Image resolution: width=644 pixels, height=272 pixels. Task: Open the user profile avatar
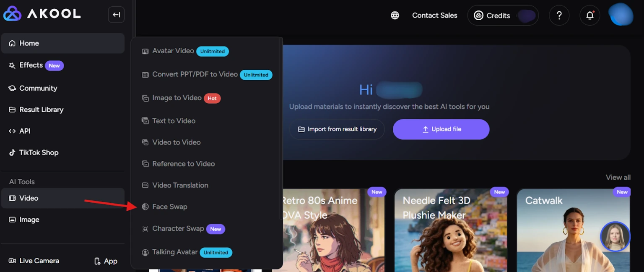(621, 15)
